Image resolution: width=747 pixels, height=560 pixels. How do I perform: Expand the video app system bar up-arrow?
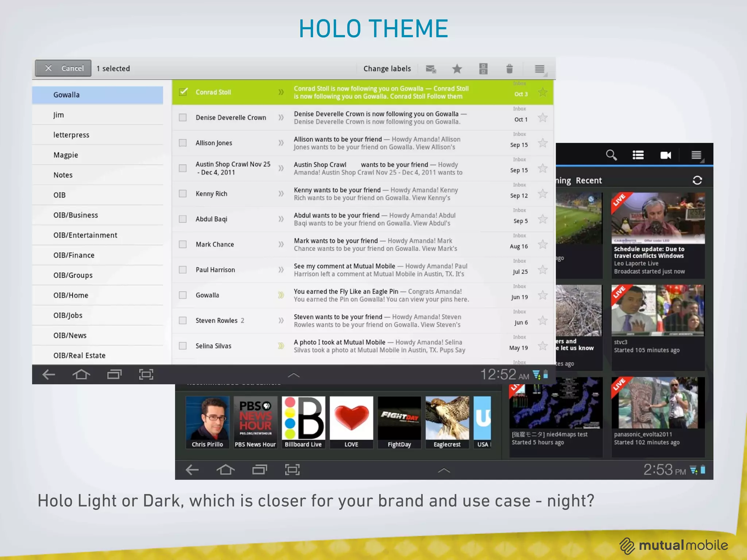tap(444, 470)
